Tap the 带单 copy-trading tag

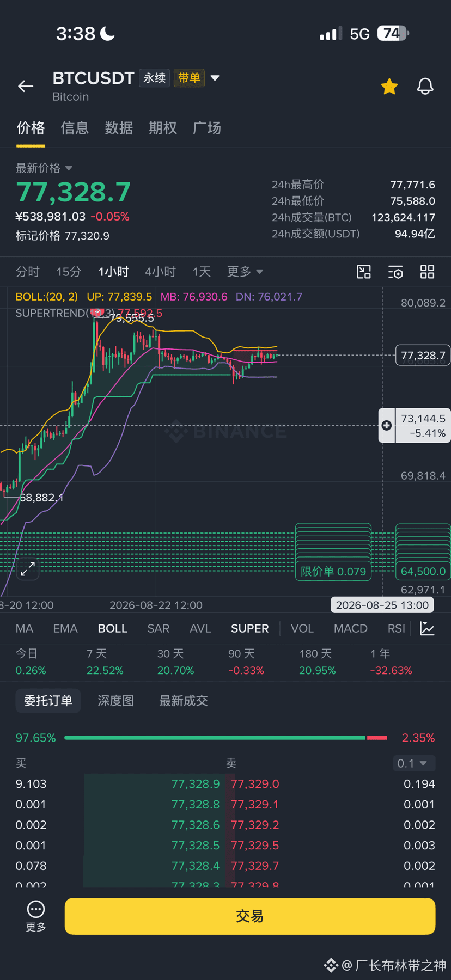189,78
